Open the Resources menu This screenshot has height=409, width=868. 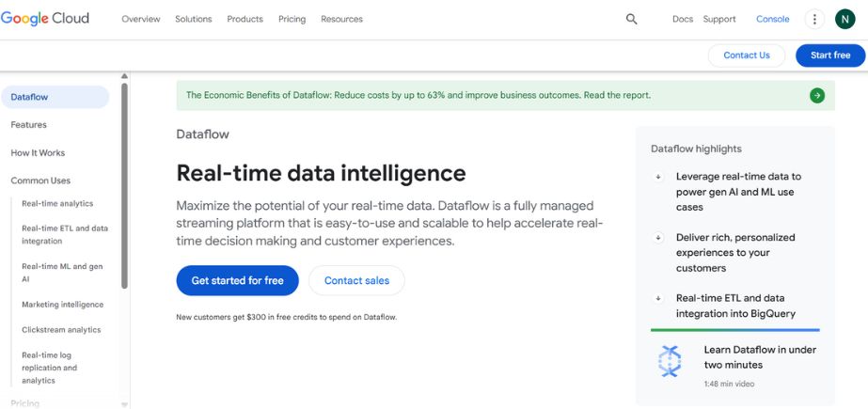tap(341, 19)
